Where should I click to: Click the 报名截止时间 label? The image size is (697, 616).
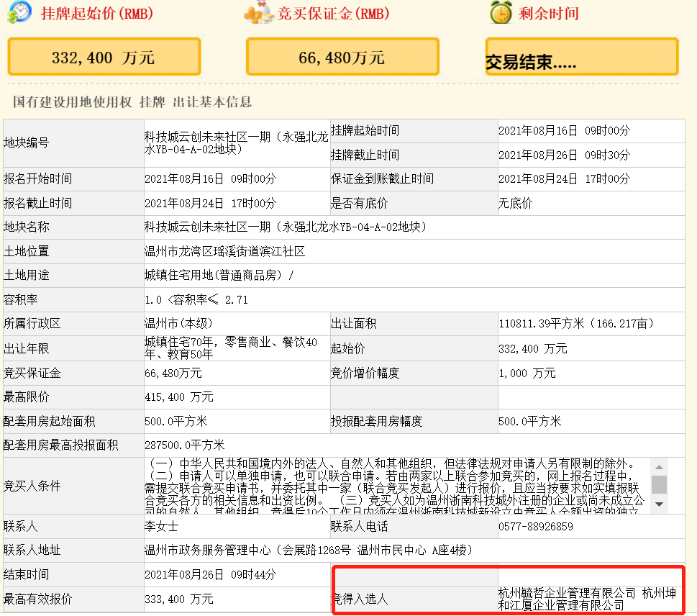37,203
